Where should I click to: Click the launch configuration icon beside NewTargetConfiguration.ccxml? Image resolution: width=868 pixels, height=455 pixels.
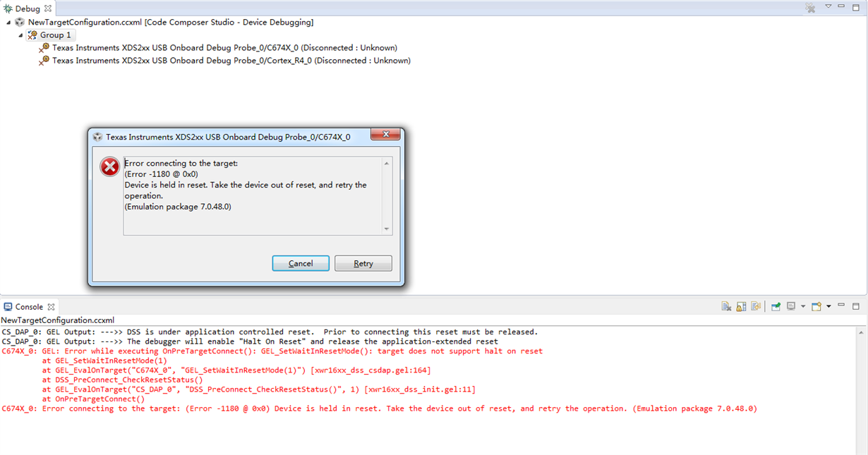(20, 23)
